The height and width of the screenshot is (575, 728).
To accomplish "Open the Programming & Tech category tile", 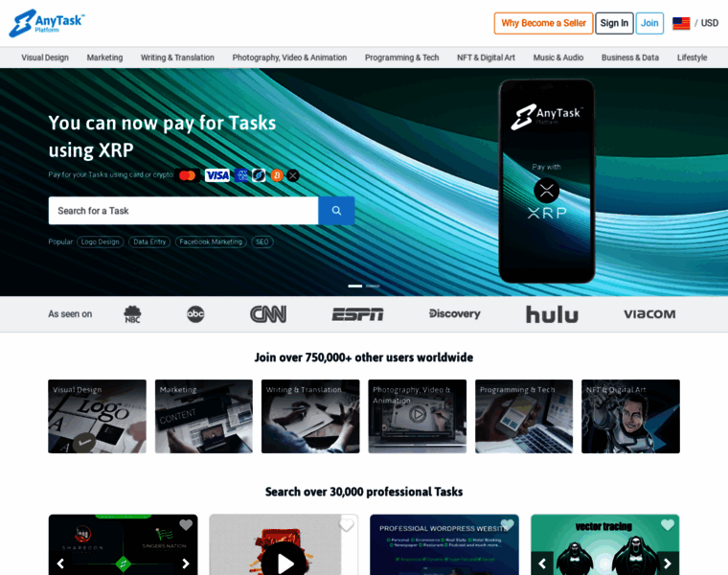I will [x=524, y=416].
